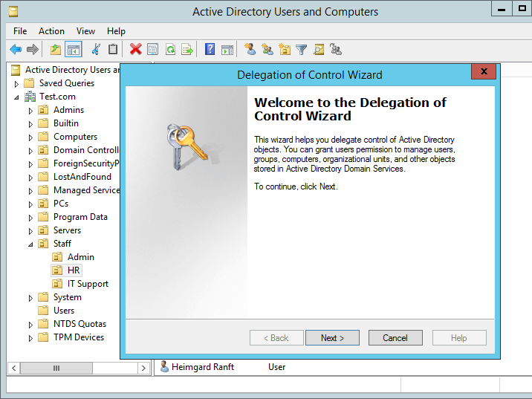
Task: Toggle Show/Hide Console Tree toolbar icon
Action: [x=74, y=50]
